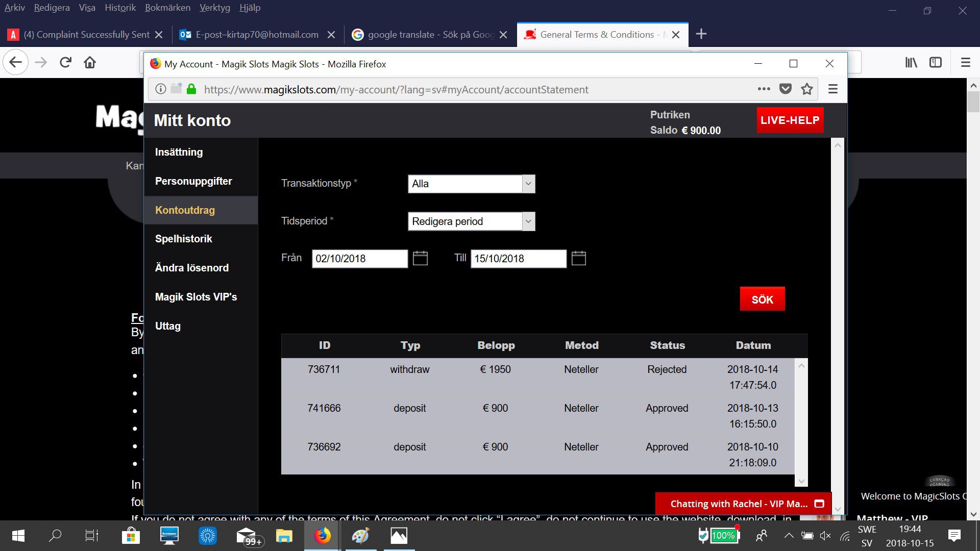The image size is (980, 551).
Task: Open the Verktyg menu
Action: [215, 8]
